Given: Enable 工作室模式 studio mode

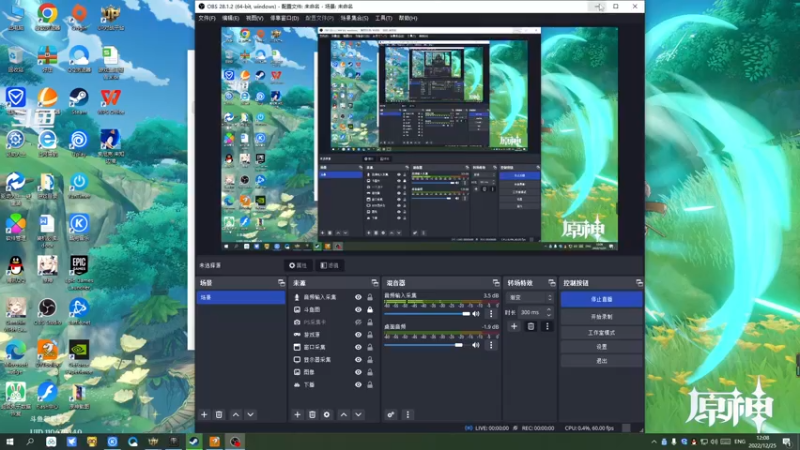Looking at the screenshot, I should [602, 333].
